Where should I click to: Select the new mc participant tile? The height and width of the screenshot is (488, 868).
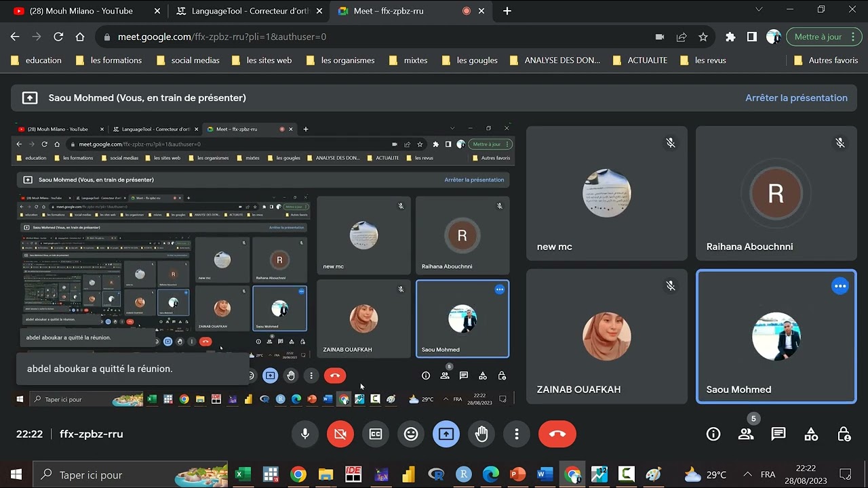click(607, 193)
